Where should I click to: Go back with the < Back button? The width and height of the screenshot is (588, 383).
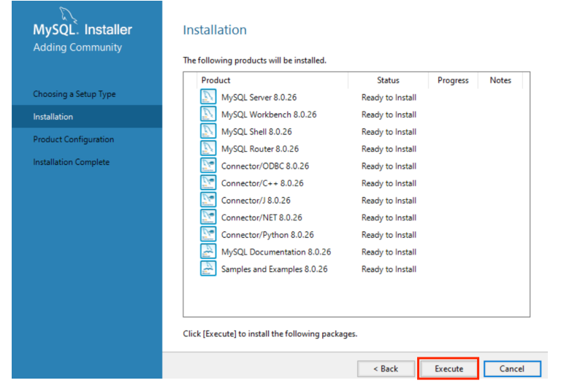click(386, 368)
